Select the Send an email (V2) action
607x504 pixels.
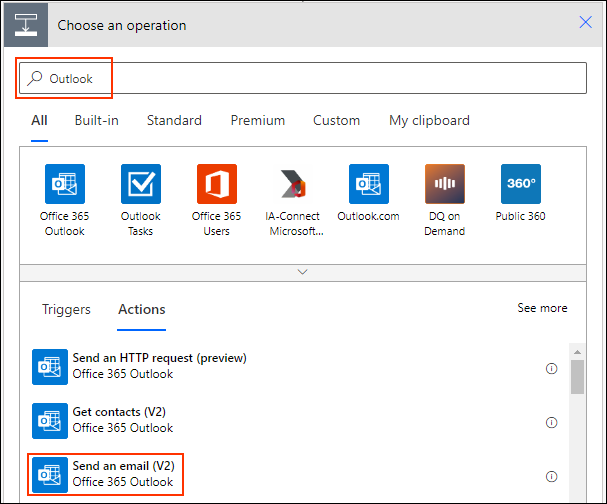pyautogui.click(x=124, y=474)
